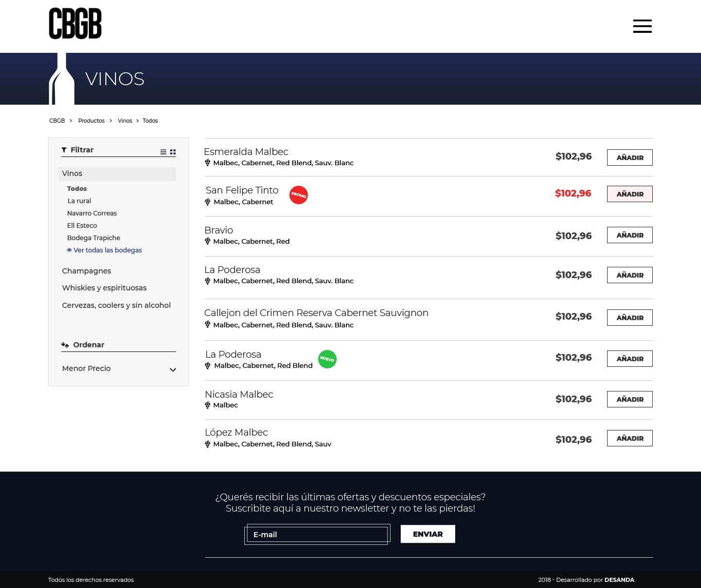The width and height of the screenshot is (701, 588).
Task: Click the grape icon under Esmeralda Malbec
Action: point(207,163)
